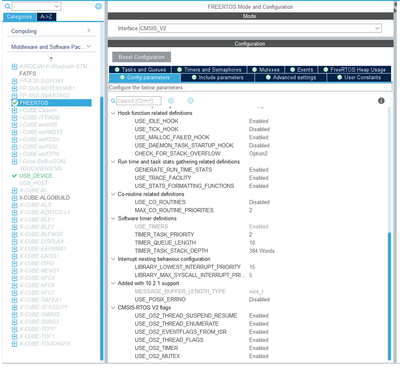
Task: Click the download icon beside X-CUBE-TOUCHGFX
Action: pos(14,344)
